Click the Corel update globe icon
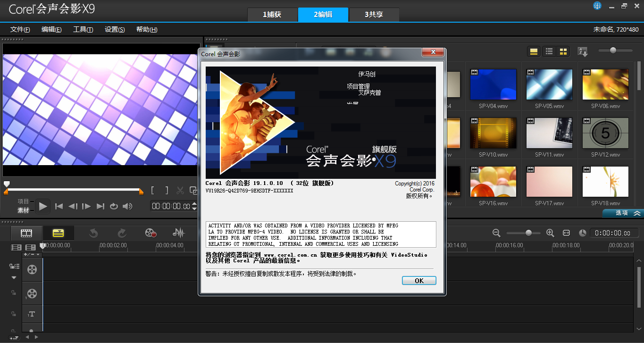The image size is (644, 343). tap(597, 6)
